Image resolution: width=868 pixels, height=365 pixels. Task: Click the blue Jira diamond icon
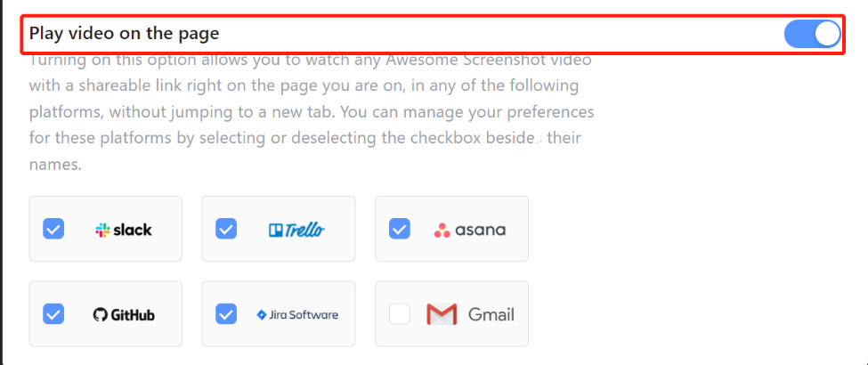[262, 314]
